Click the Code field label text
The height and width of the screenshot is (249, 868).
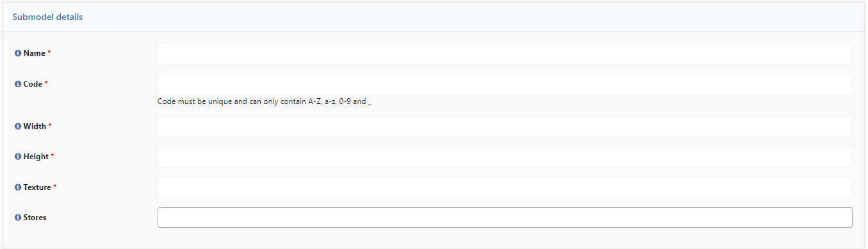[x=33, y=84]
